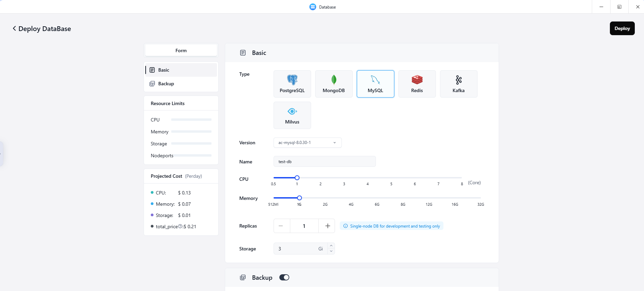Select the Kafka database type
Image resolution: width=644 pixels, height=291 pixels.
(458, 84)
